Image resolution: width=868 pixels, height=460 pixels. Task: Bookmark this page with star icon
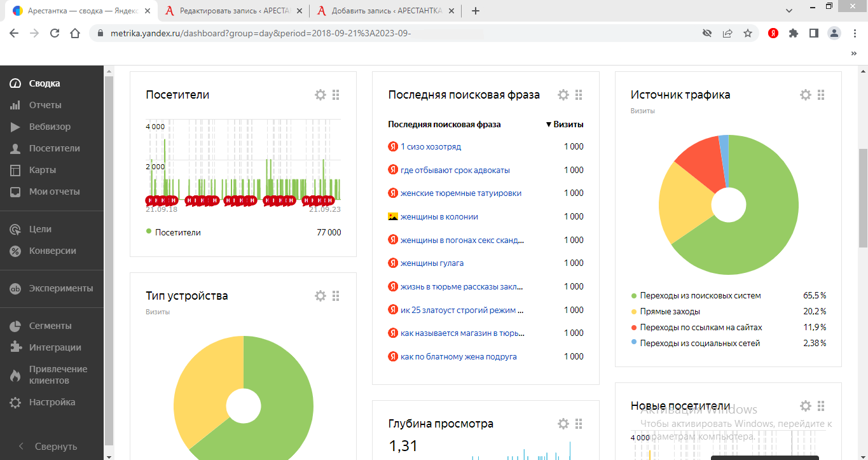748,33
